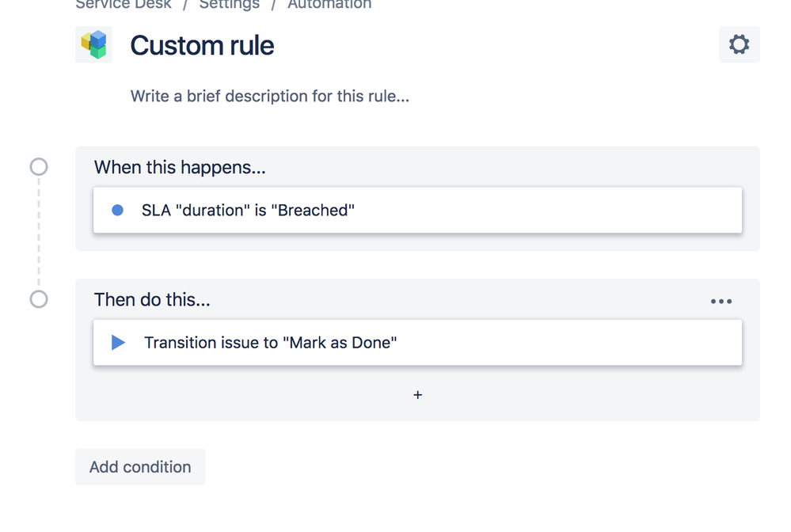Click the blue play action icon
The height and width of the screenshot is (532, 791).
click(118, 343)
